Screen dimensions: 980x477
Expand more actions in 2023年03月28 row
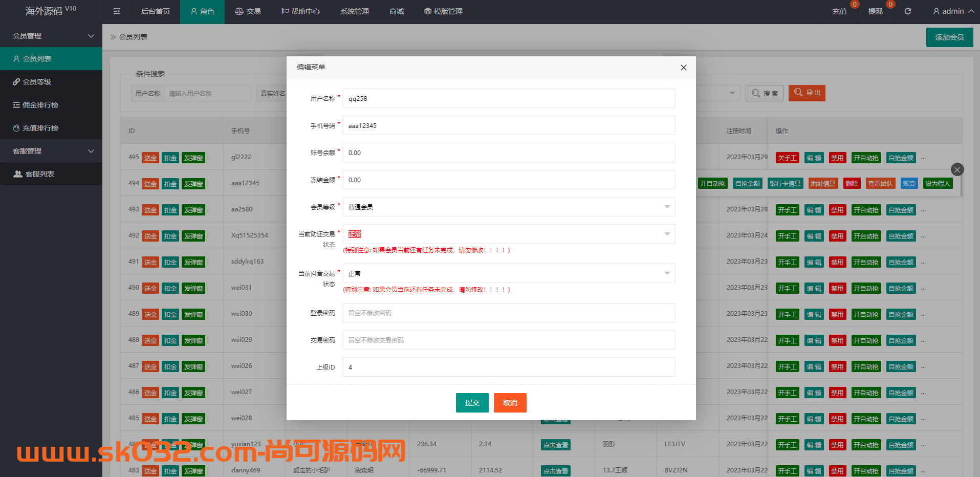click(x=923, y=210)
